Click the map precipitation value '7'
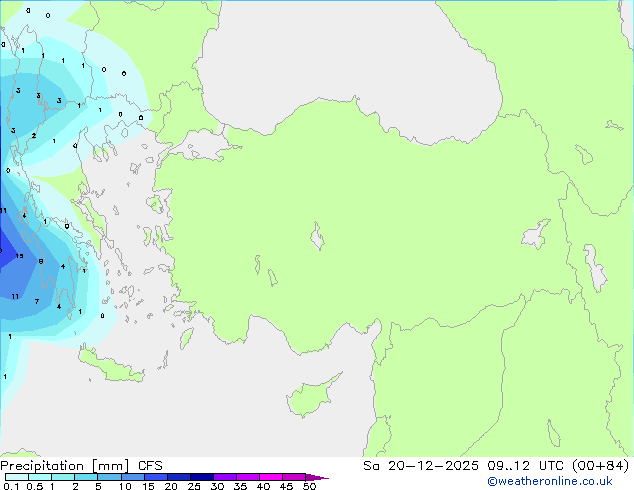The width and height of the screenshot is (634, 490). coord(37,301)
